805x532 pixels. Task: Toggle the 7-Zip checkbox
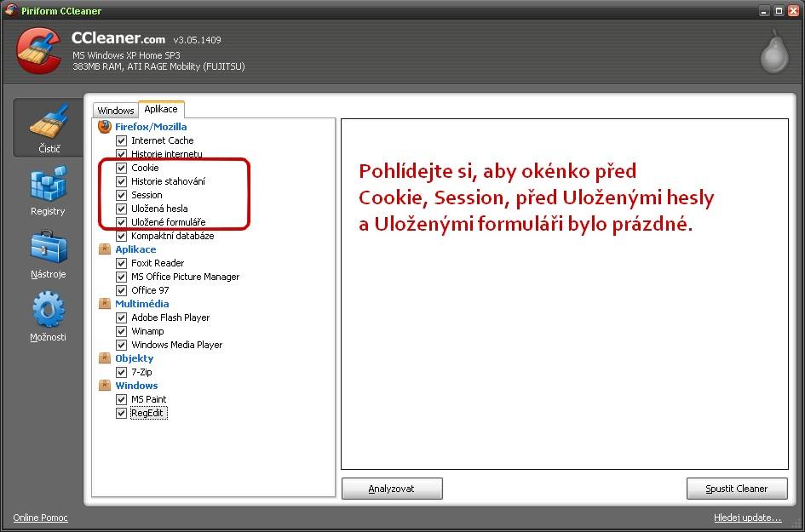point(121,372)
